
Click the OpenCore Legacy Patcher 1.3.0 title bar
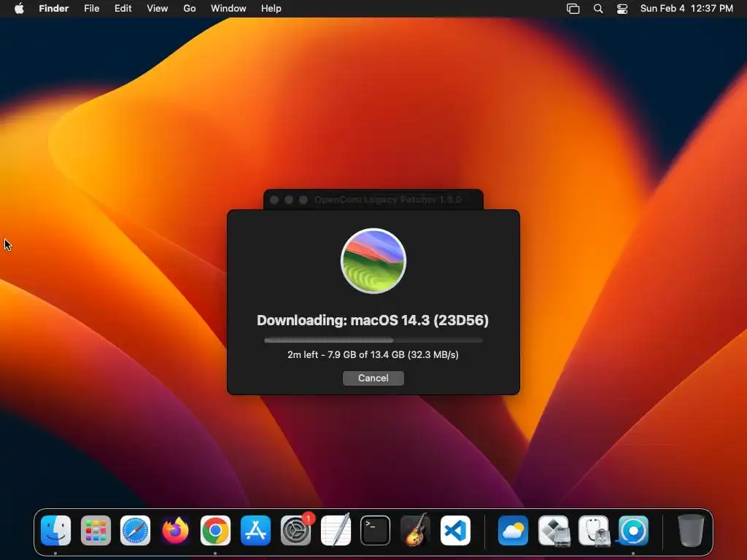coord(373,200)
